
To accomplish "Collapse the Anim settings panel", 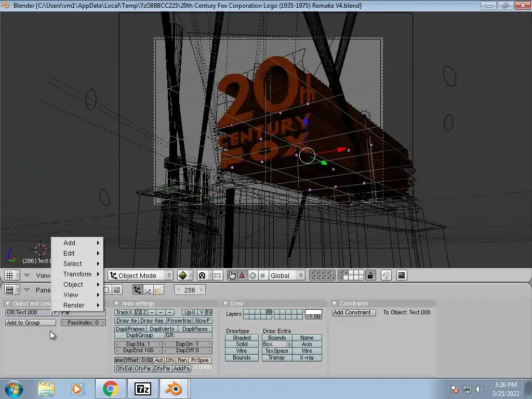I will [x=116, y=303].
